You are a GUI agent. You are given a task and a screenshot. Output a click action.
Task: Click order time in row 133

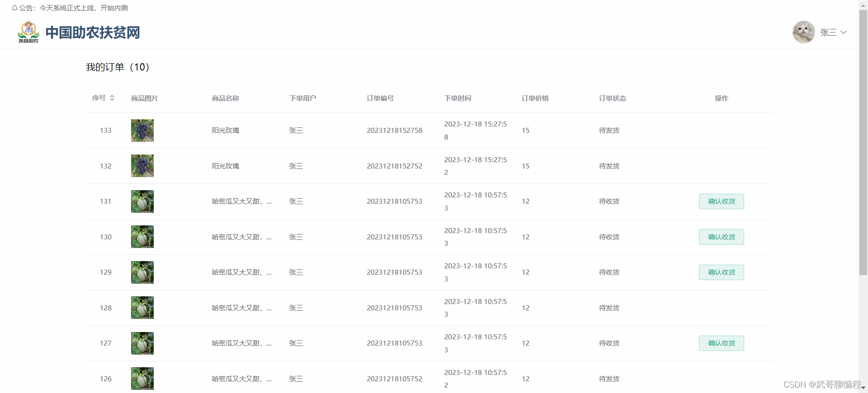tap(476, 131)
